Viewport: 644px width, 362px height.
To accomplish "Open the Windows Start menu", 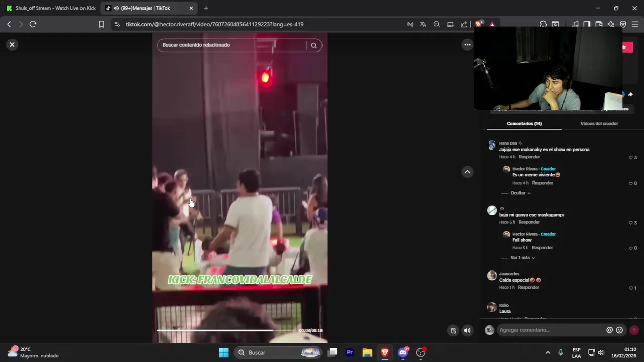I will click(x=224, y=352).
